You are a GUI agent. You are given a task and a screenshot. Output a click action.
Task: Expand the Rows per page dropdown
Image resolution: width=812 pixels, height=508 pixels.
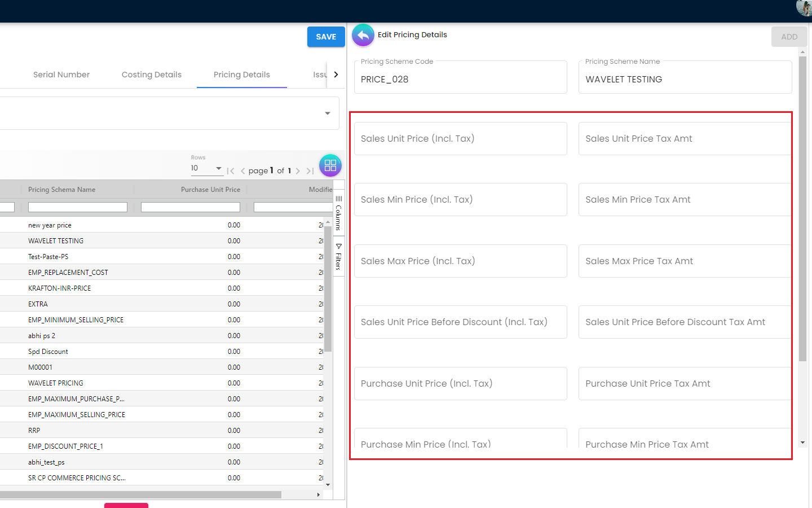(x=206, y=168)
